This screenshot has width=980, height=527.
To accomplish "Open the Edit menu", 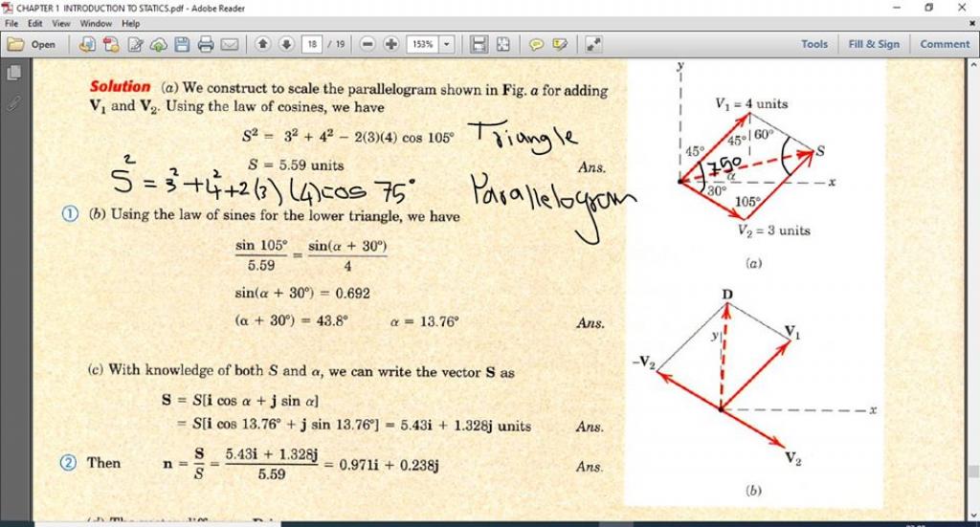I will [34, 23].
